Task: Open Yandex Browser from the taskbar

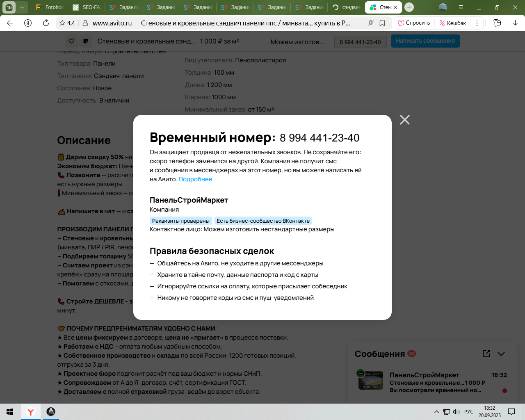Action: coord(30,412)
